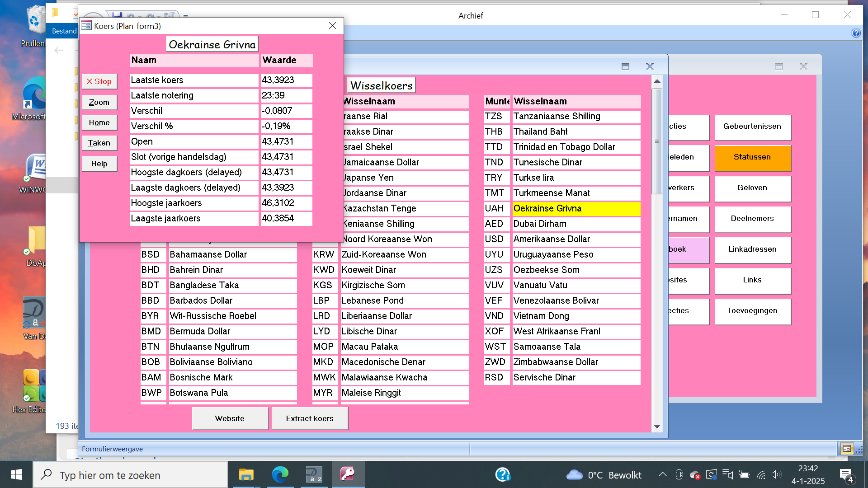Click the battery icon in system tray

pos(744,474)
